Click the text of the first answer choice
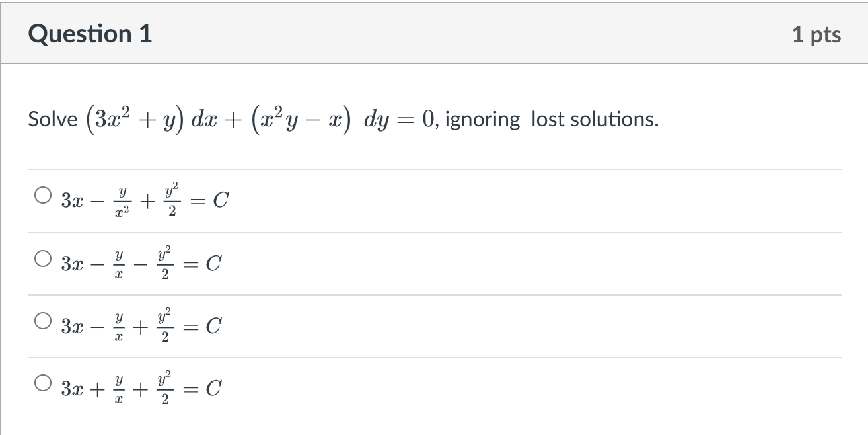 (142, 198)
